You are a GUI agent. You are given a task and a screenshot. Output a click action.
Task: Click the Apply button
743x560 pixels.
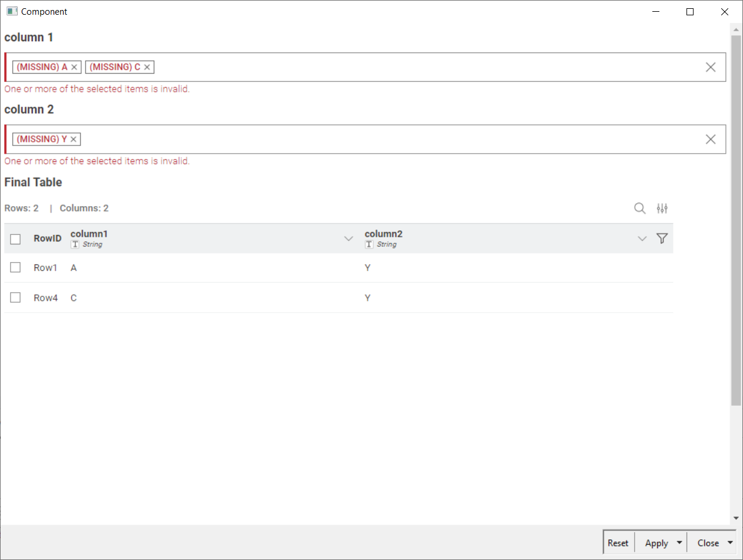tap(656, 543)
